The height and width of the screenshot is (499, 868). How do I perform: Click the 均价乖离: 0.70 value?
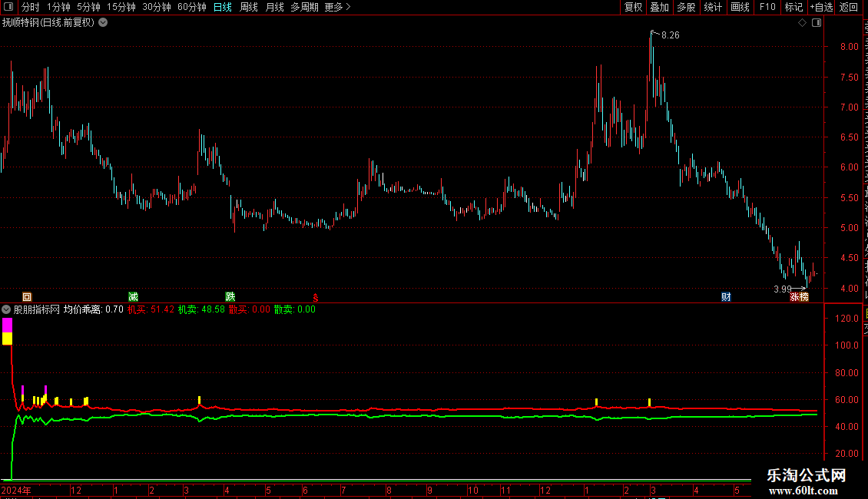tap(94, 309)
